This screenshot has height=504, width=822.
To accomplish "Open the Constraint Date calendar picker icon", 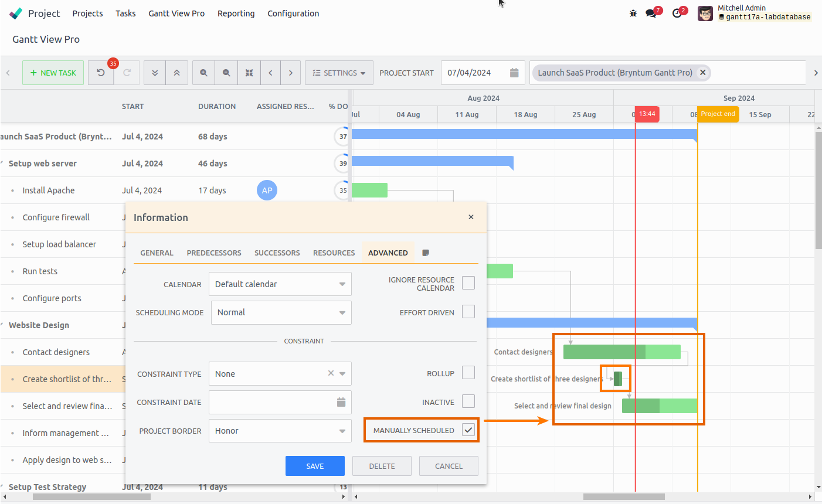I will 341,402.
